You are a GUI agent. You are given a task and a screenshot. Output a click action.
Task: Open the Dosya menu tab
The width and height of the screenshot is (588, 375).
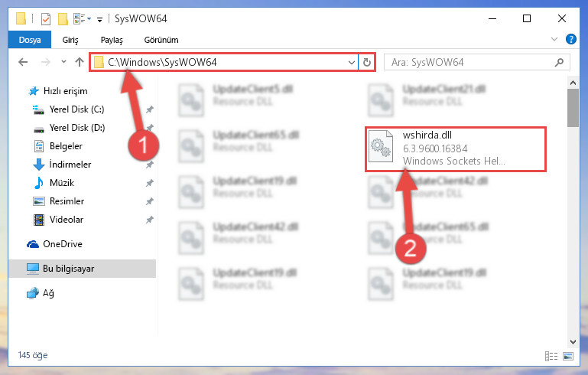click(30, 40)
